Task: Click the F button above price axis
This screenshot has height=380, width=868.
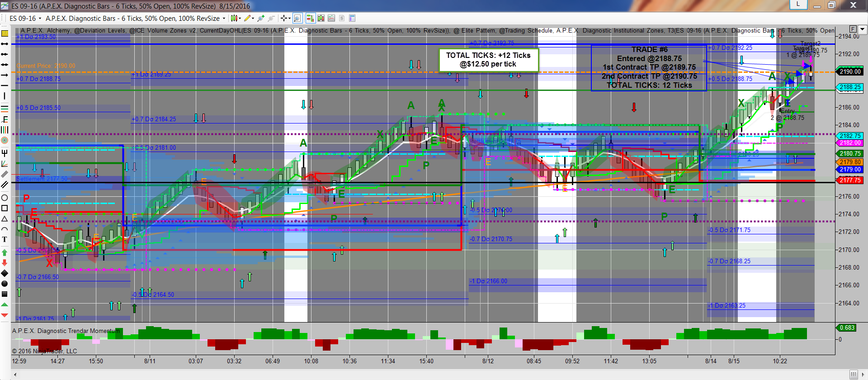Action: click(x=853, y=29)
